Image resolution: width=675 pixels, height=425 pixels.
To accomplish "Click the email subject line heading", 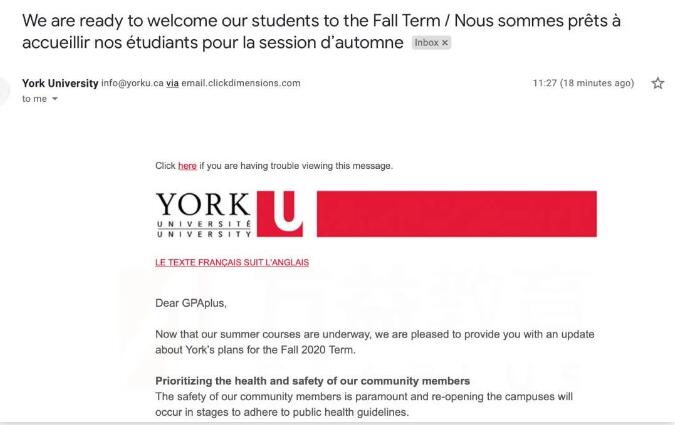I will (321, 31).
